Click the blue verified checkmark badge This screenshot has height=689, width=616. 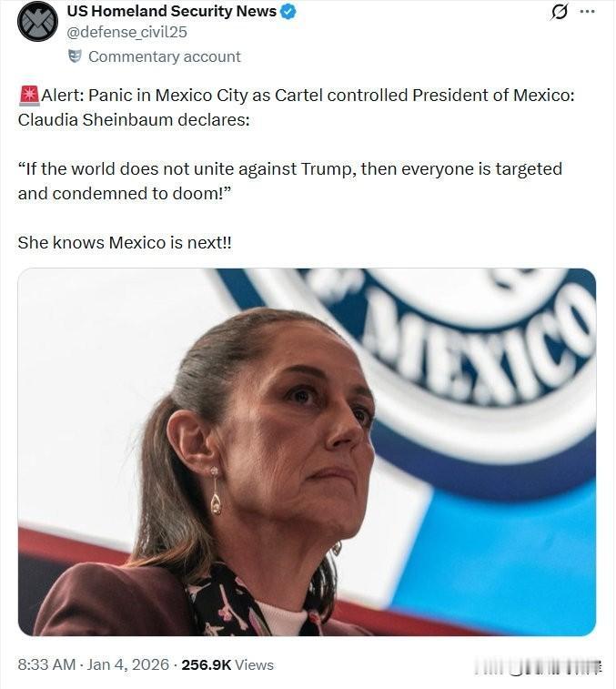(x=288, y=12)
